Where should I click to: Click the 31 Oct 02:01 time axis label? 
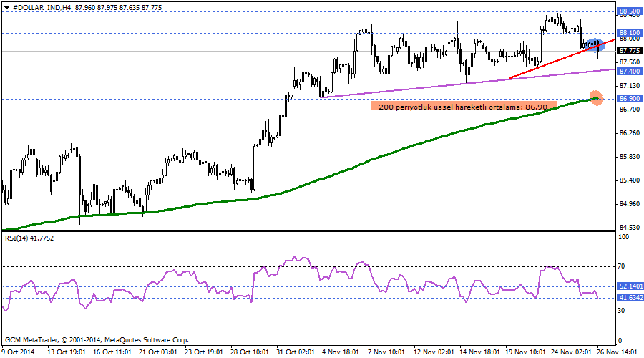pyautogui.click(x=296, y=352)
